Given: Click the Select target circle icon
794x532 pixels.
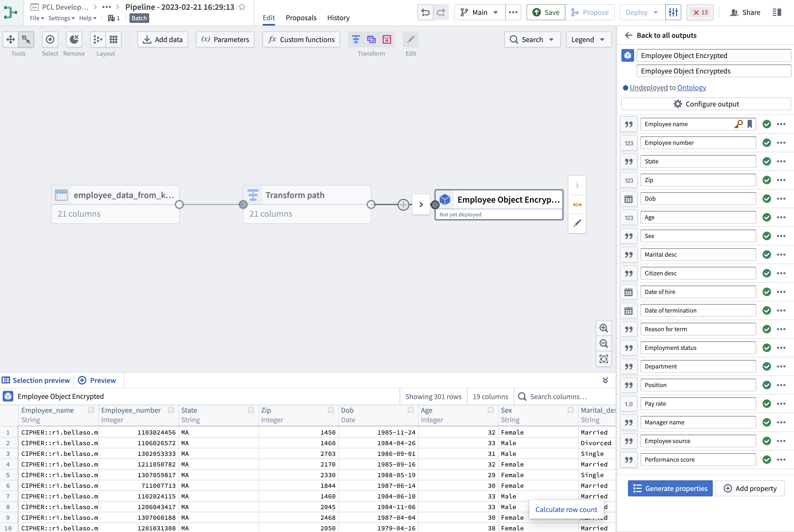Looking at the screenshot, I should pos(50,40).
